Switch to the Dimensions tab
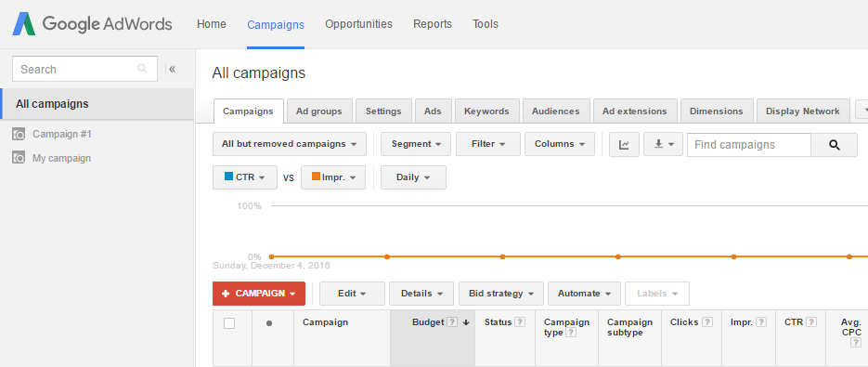The image size is (868, 367). 717,111
